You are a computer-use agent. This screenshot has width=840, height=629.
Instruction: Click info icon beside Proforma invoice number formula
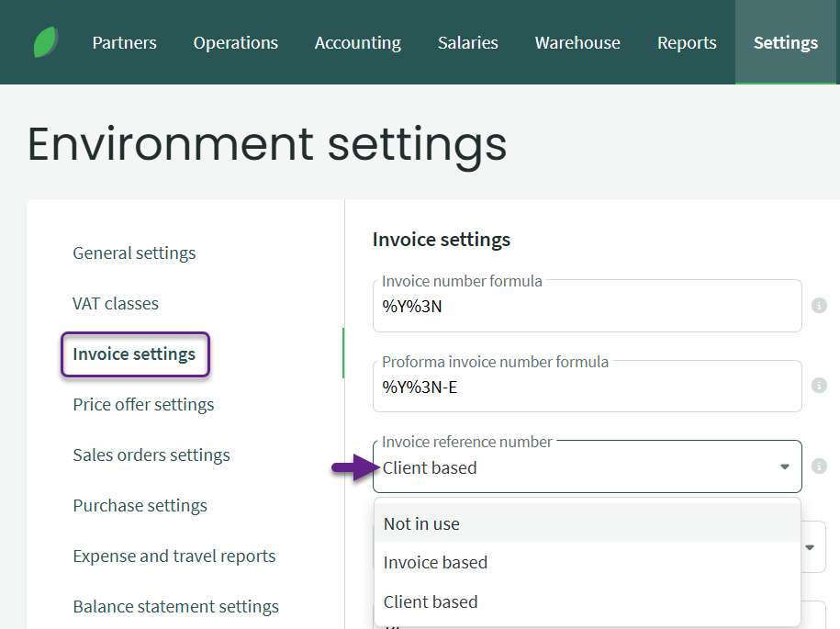[819, 386]
